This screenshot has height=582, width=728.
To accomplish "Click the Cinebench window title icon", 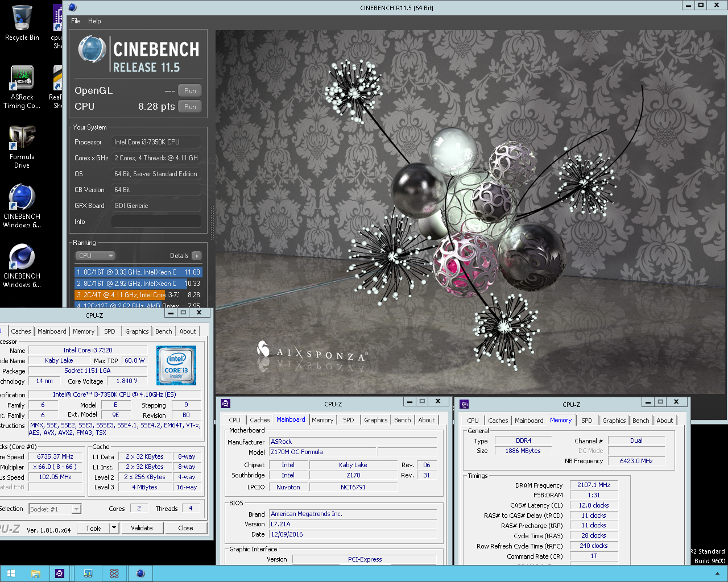I will (72, 7).
